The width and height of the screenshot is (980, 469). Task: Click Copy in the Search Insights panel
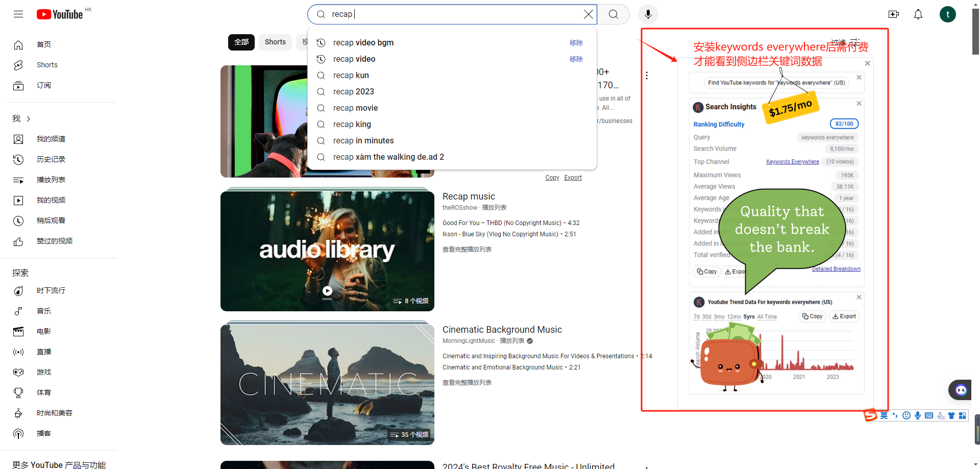706,271
